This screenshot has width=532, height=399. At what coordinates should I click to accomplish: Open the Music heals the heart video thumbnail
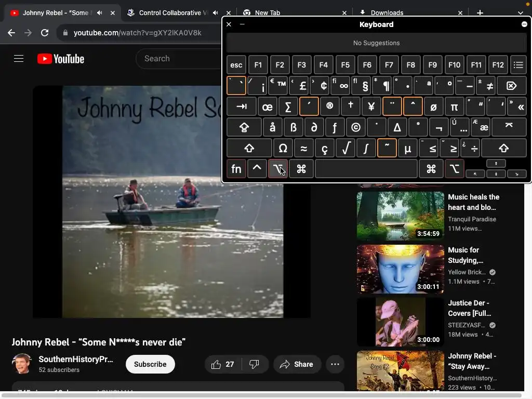[x=401, y=216]
